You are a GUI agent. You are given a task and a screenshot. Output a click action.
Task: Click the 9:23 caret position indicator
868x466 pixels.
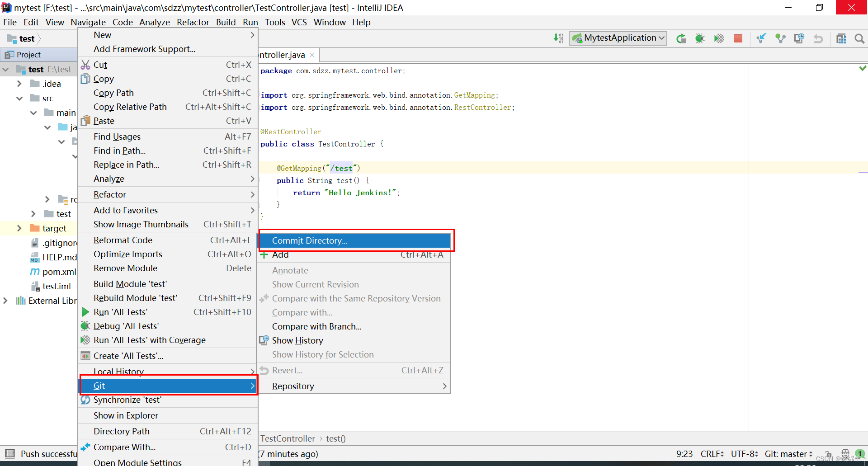[684, 454]
